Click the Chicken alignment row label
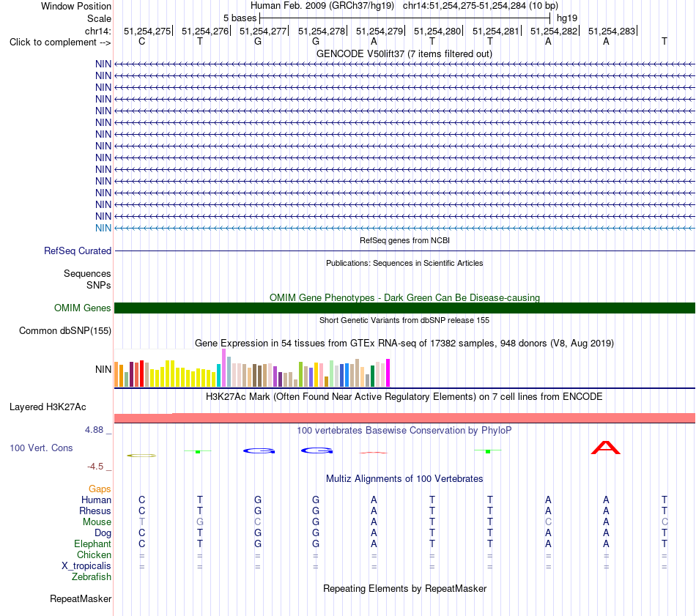Screen dimensions: 696x616 click(x=94, y=555)
